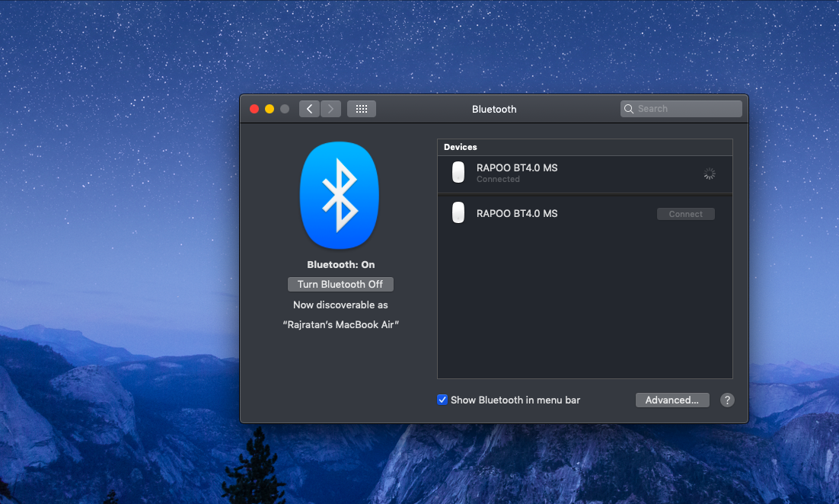
Task: Click "Rajratan's MacBook Air" name text
Action: 341,325
